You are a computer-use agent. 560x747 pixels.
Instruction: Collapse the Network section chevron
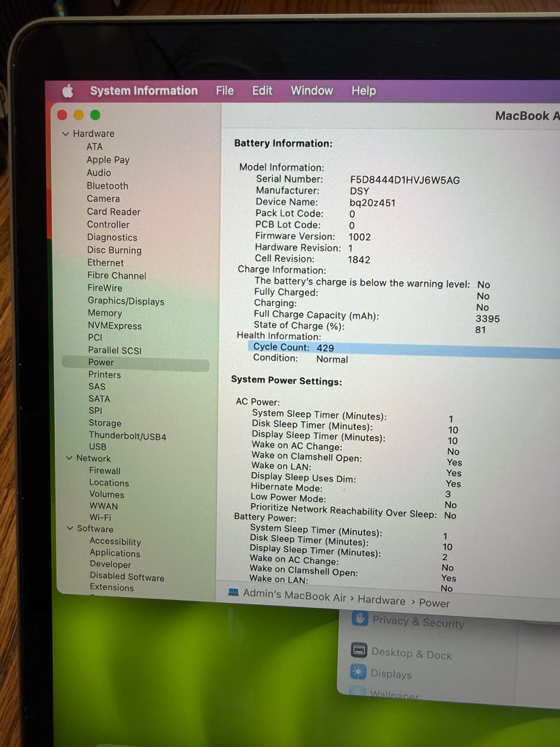coord(69,458)
